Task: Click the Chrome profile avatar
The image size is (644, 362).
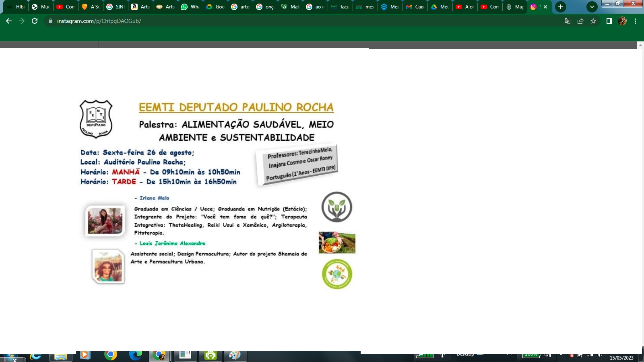Action: point(622,21)
